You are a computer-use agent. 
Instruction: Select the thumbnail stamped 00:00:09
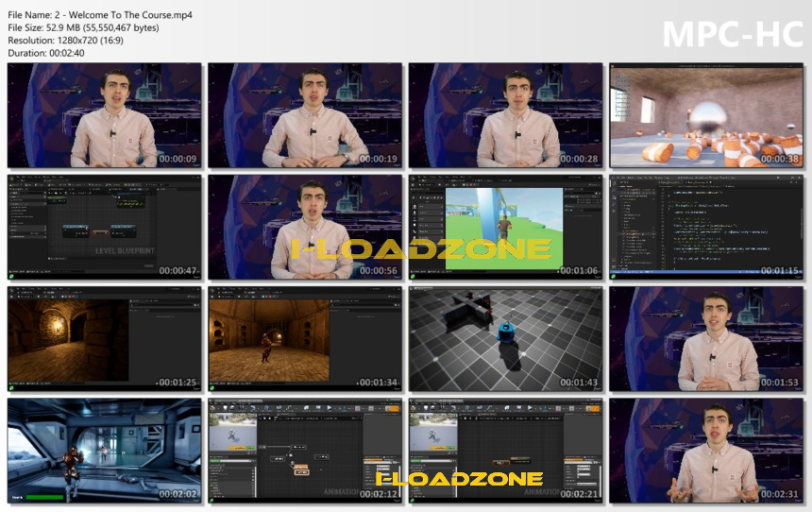[105, 115]
